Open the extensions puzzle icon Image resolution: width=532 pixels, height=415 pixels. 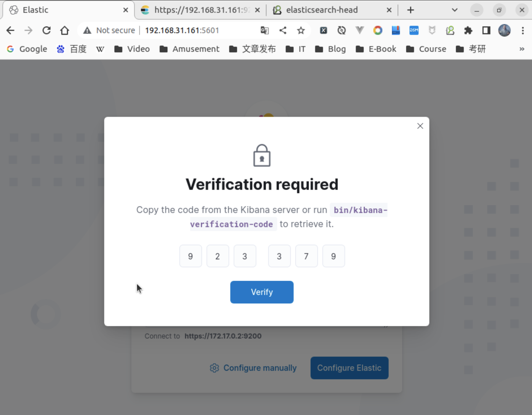pos(468,30)
